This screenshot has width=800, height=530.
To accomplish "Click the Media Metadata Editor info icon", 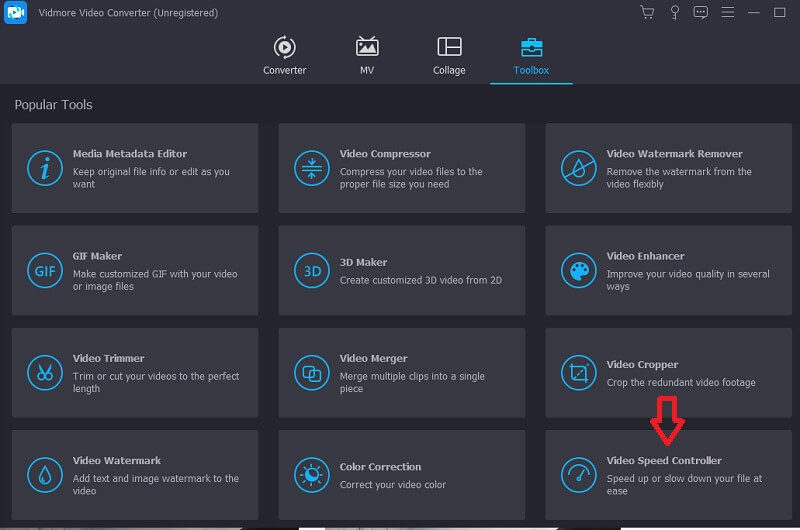I will [x=44, y=168].
